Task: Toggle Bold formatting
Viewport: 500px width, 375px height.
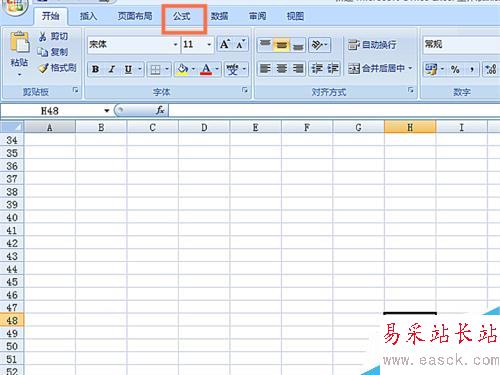Action: pyautogui.click(x=95, y=69)
